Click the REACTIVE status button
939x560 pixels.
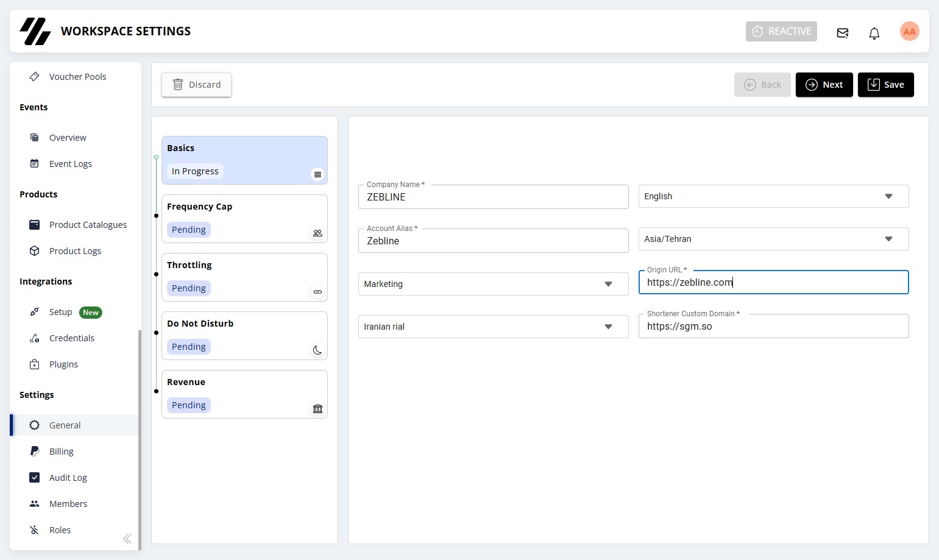[781, 31]
